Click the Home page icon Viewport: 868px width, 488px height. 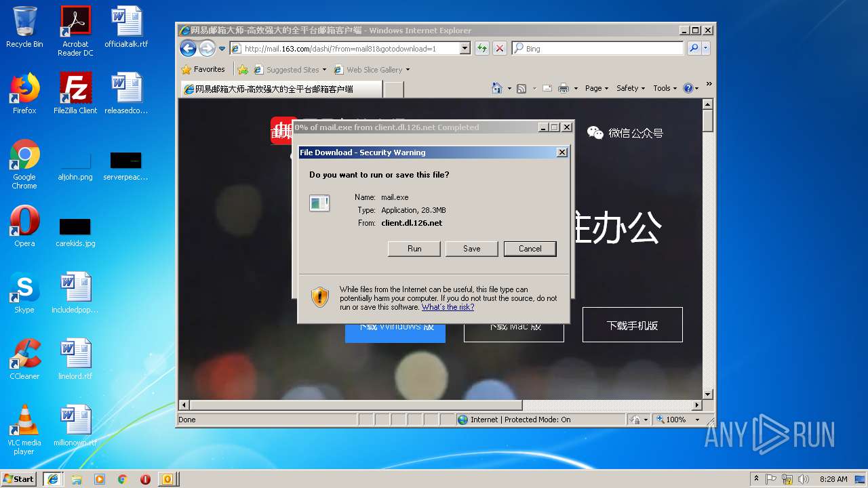click(497, 88)
